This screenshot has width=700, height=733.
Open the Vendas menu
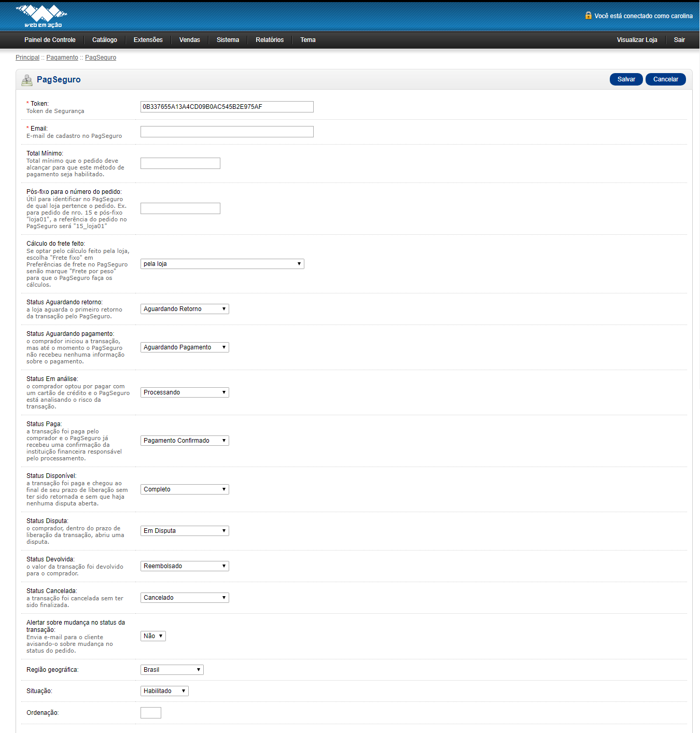[190, 40]
